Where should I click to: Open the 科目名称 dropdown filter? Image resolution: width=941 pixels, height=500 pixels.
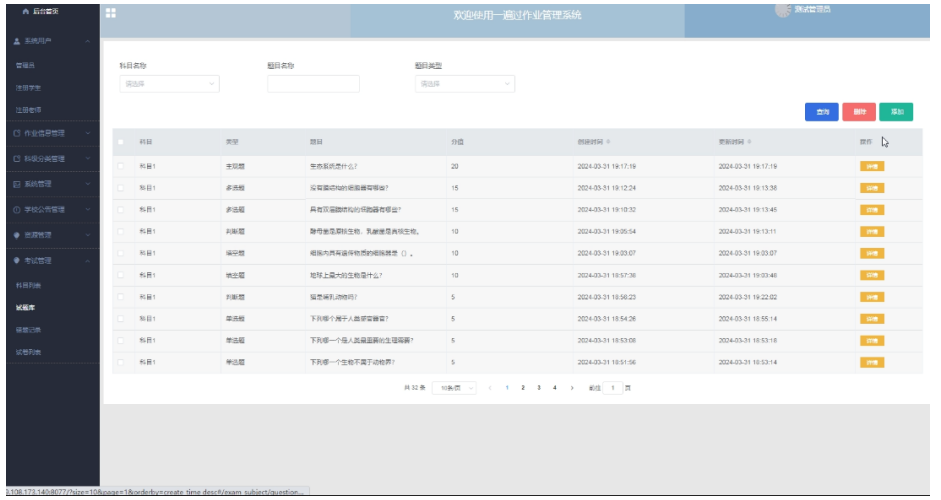[x=169, y=84]
